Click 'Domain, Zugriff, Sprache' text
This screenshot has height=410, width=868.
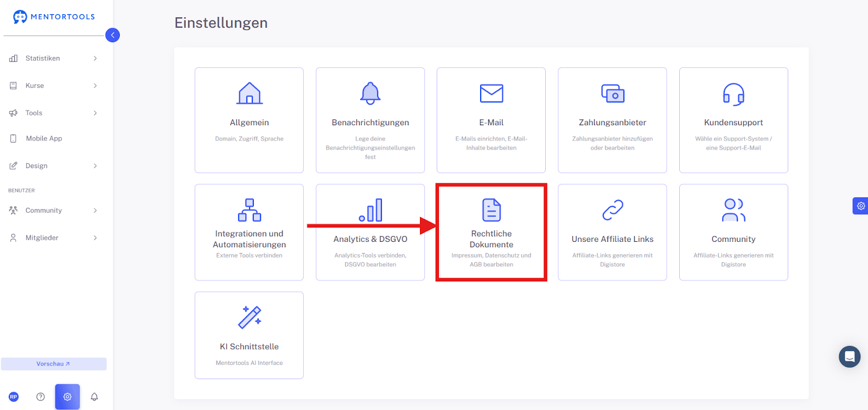pos(250,139)
